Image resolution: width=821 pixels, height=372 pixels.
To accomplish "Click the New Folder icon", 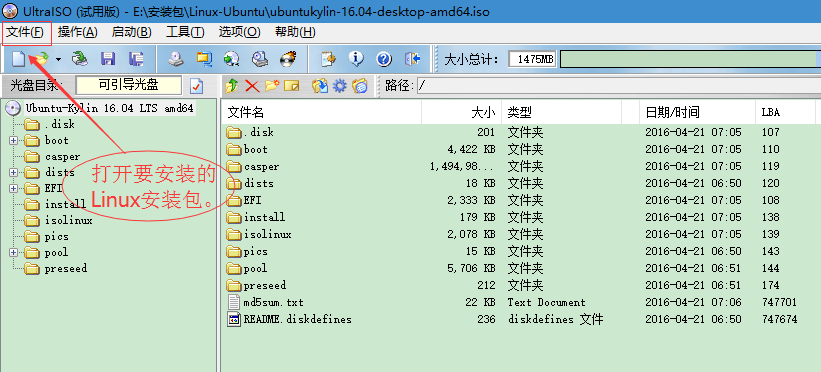I will coord(272,86).
